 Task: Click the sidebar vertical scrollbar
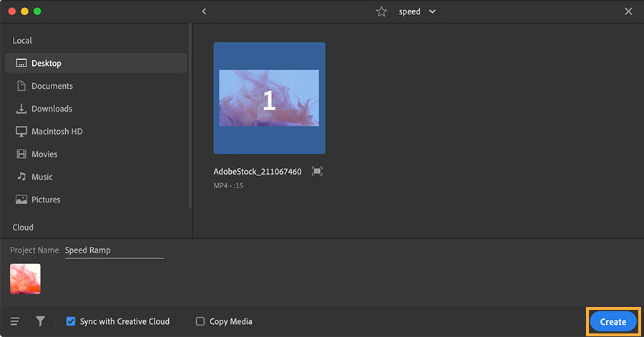[x=190, y=116]
